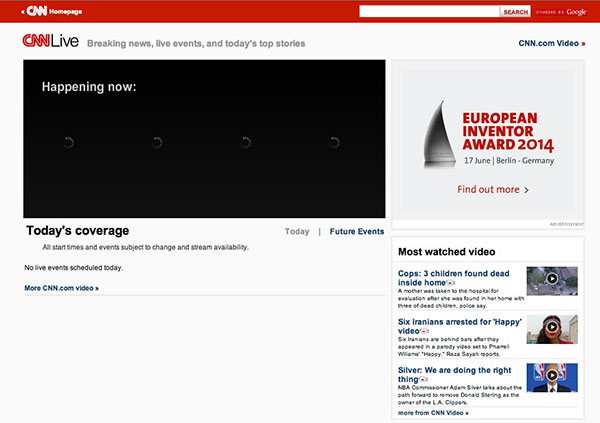
Task: Play the Adam Silver video thumbnail
Action: tap(552, 377)
